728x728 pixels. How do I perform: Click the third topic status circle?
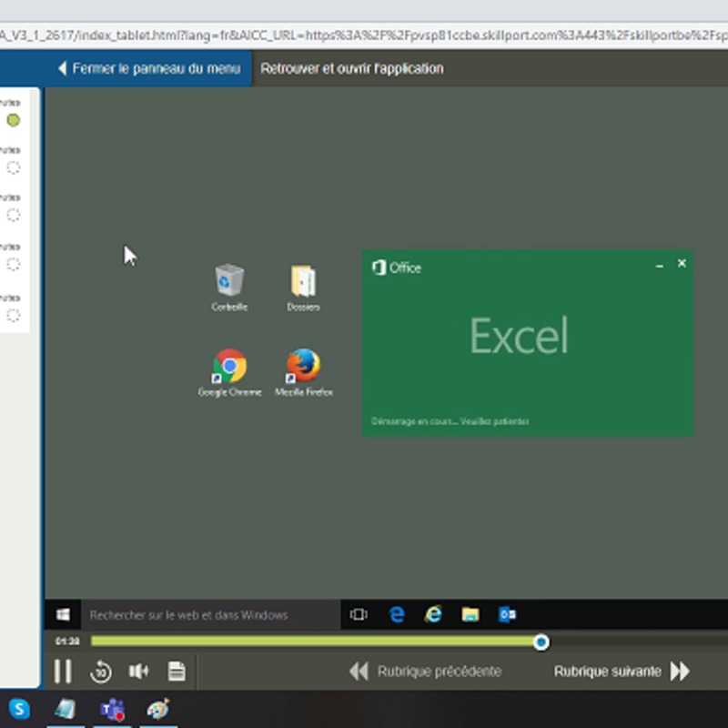pyautogui.click(x=14, y=215)
